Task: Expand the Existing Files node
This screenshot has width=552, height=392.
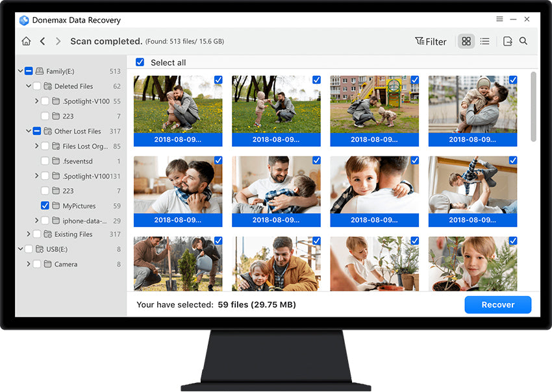Action: 29,234
